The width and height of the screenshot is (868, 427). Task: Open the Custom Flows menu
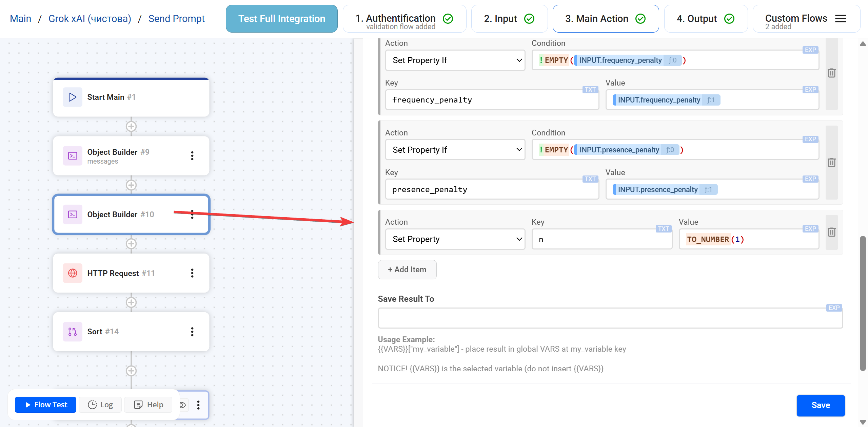(x=841, y=18)
